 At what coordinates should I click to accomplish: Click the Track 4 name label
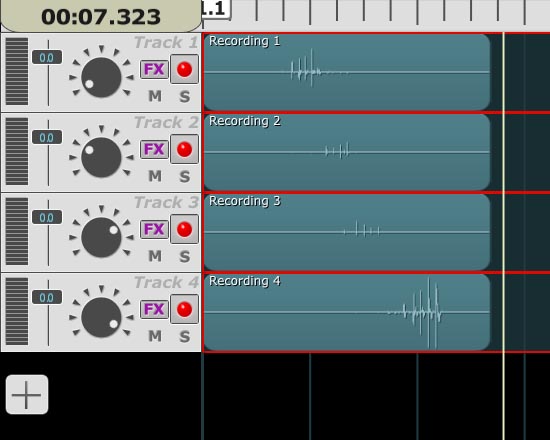pyautogui.click(x=166, y=282)
